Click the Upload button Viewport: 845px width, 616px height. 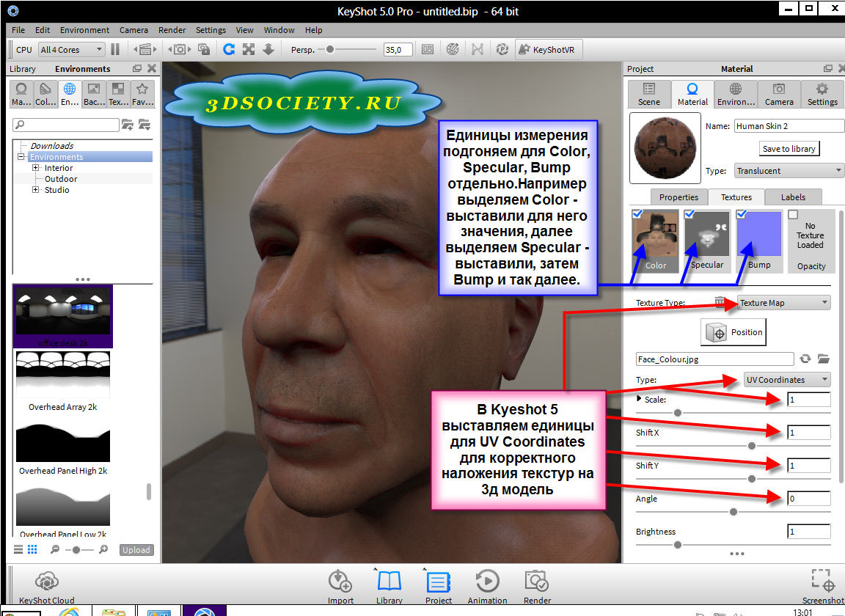(136, 550)
